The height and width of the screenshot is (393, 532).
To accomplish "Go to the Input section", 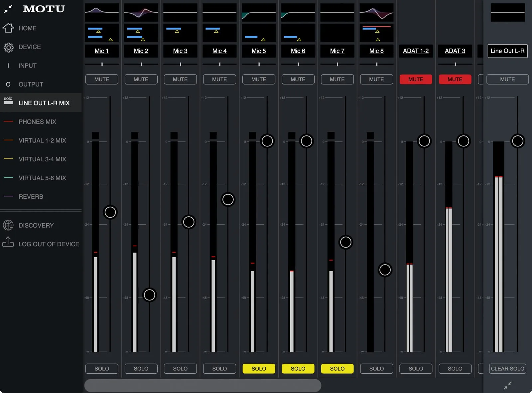I will tap(41, 66).
